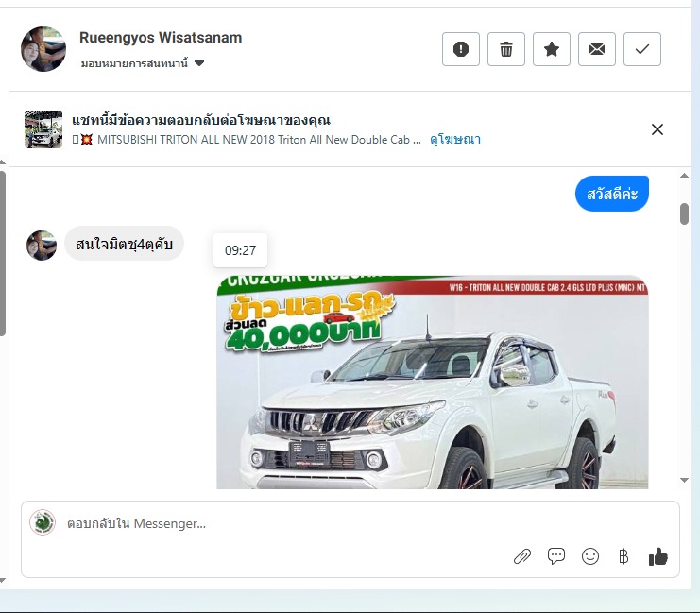Click page avatar in reply box
700x613 pixels.
click(43, 522)
